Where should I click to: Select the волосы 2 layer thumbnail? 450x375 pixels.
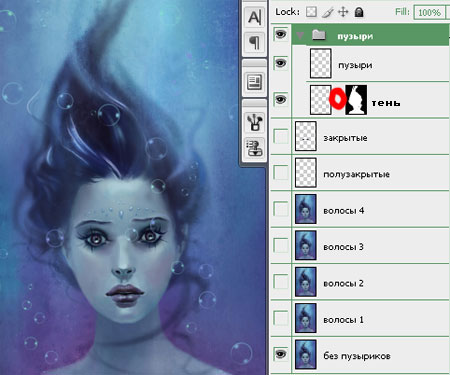(x=306, y=282)
